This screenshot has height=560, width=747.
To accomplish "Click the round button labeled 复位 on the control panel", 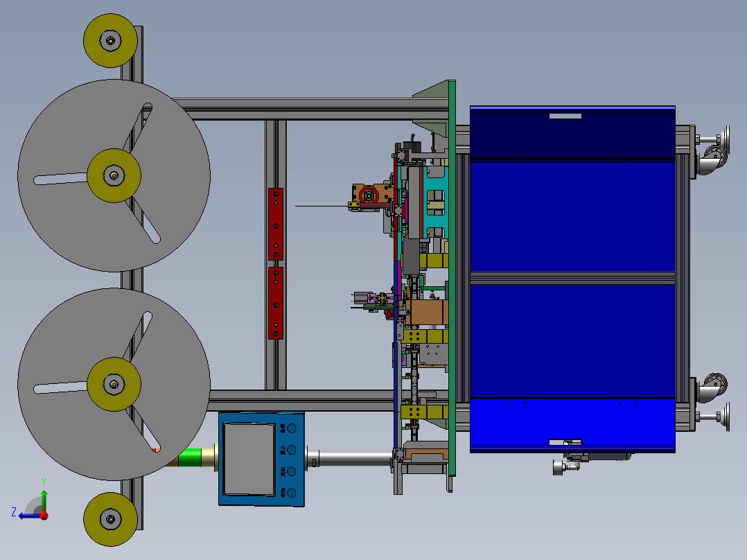I will tap(292, 471).
